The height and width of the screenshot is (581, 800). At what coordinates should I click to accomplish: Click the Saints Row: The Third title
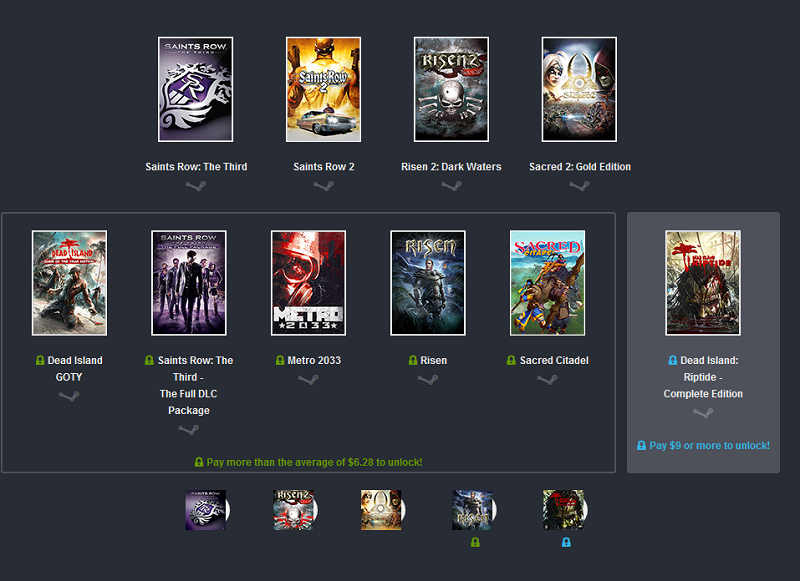tap(196, 167)
